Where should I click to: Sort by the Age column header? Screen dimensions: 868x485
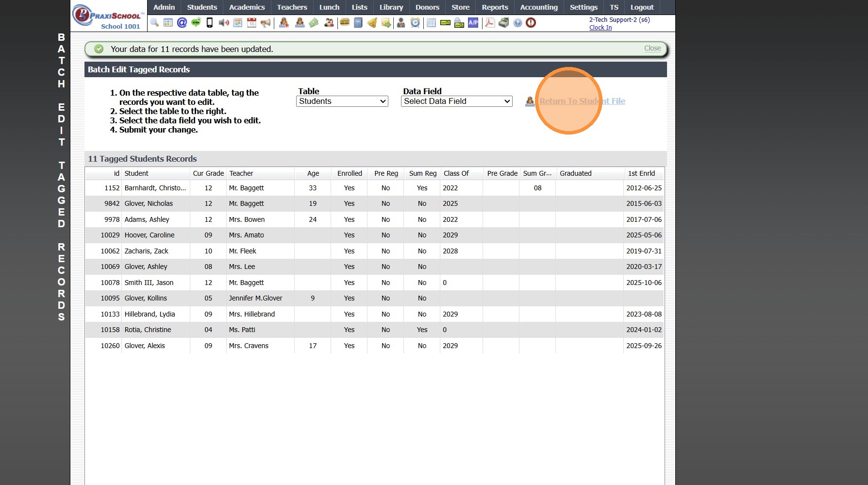(x=313, y=173)
